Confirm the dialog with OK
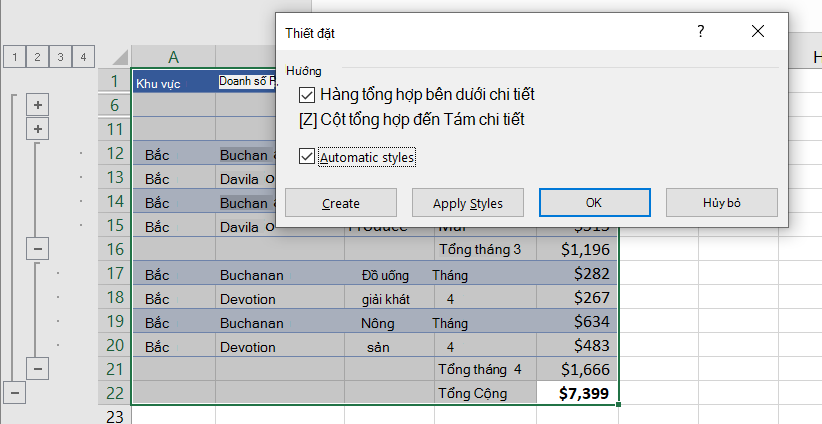822x424 pixels. click(594, 203)
